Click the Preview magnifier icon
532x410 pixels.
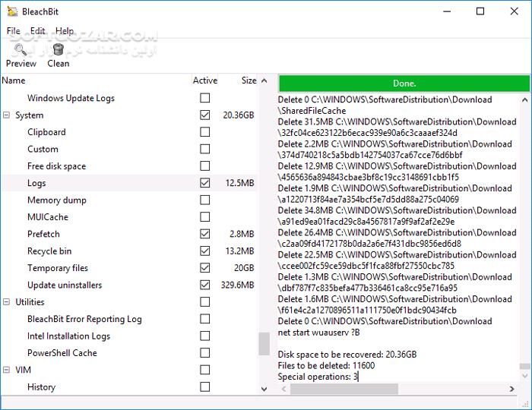coord(21,50)
